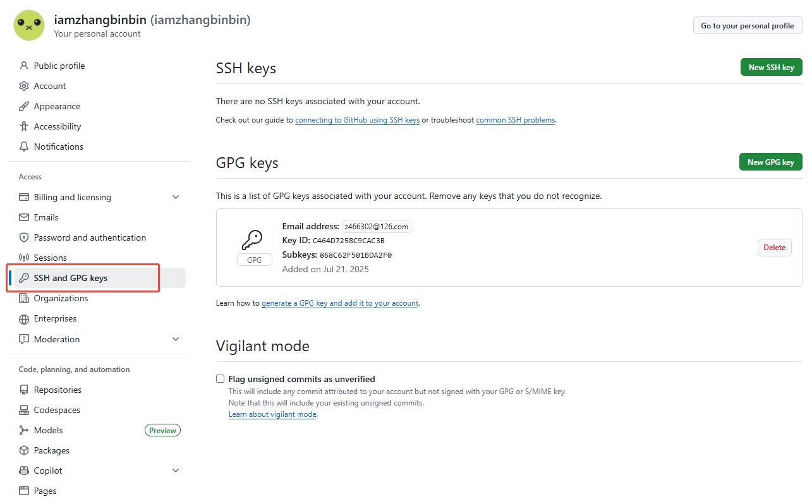Click the Password and authentication key icon
Viewport: 812px width, 504px height.
pos(23,237)
